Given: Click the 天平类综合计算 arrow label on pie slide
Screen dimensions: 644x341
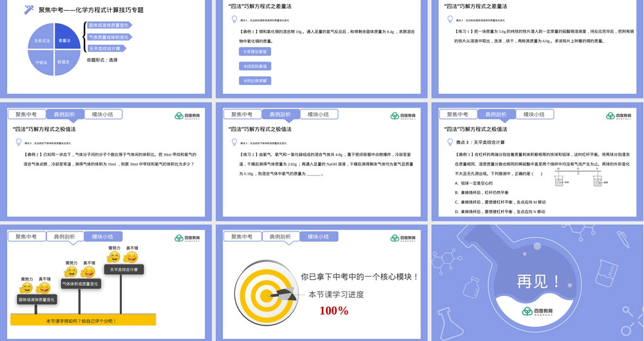Looking at the screenshot, I should tap(106, 48).
